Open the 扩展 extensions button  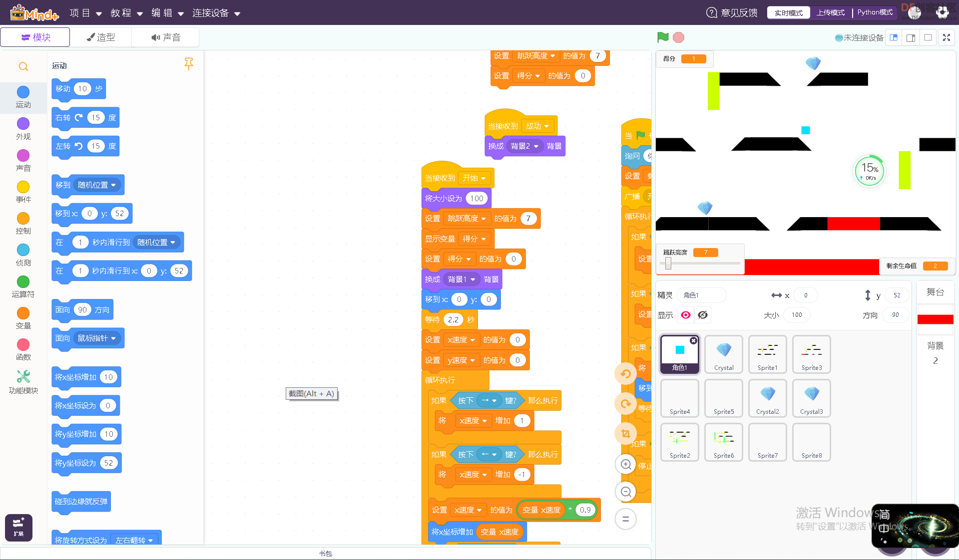[18, 528]
